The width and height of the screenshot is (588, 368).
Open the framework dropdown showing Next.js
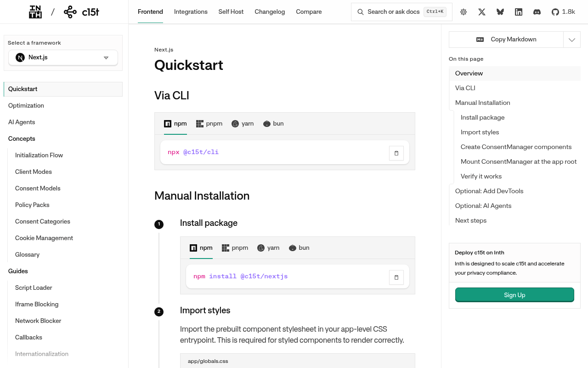(x=63, y=57)
